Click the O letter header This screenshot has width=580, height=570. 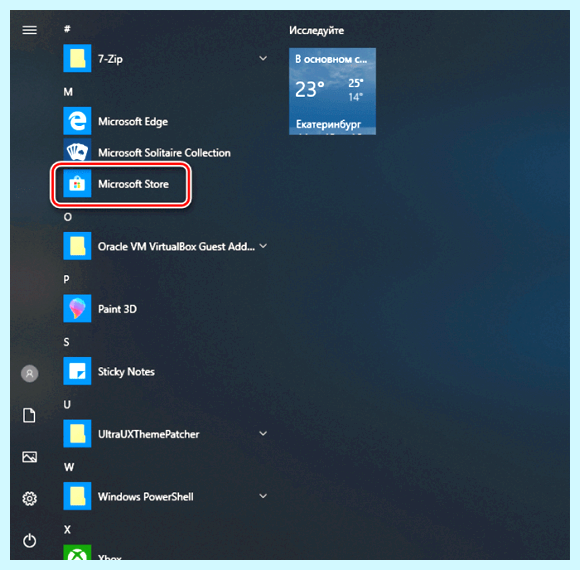68,217
